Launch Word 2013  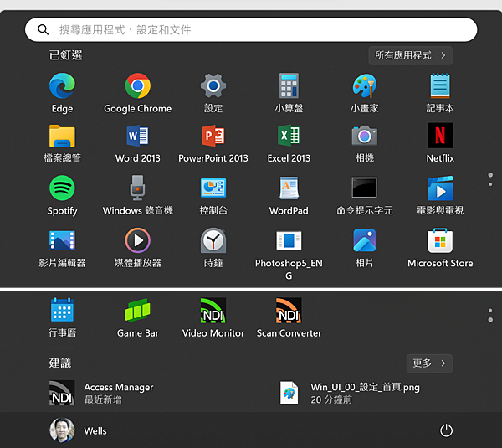coord(138,143)
